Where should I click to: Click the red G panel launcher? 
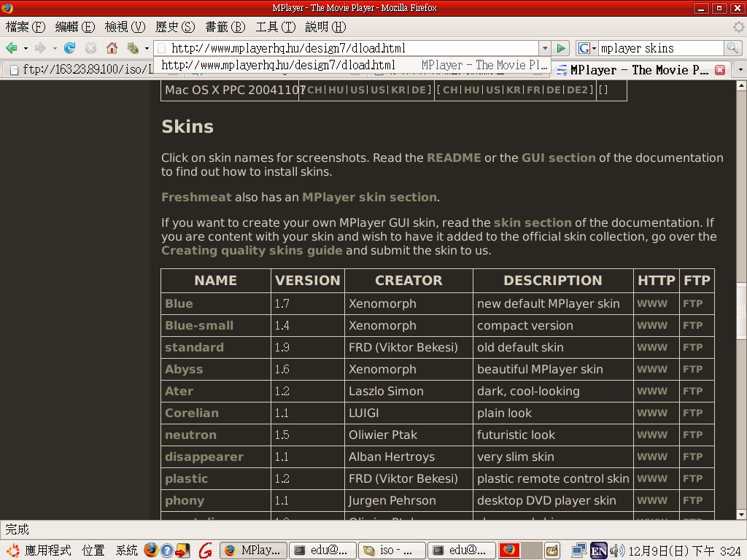pos(205,551)
